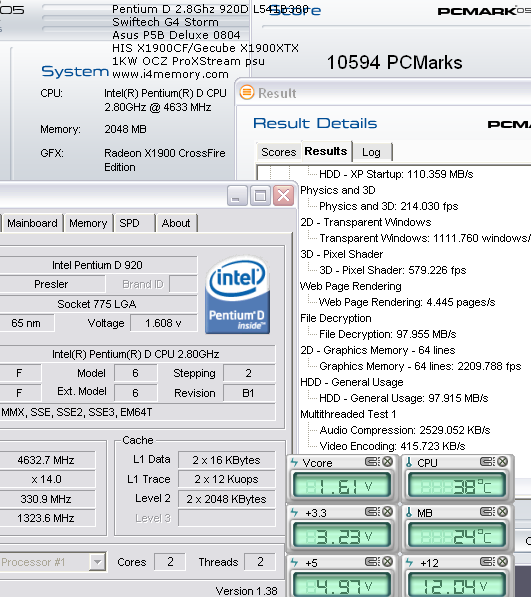This screenshot has height=597, width=531.
Task: Click the lightning icon beside +3.3
Action: [x=294, y=512]
